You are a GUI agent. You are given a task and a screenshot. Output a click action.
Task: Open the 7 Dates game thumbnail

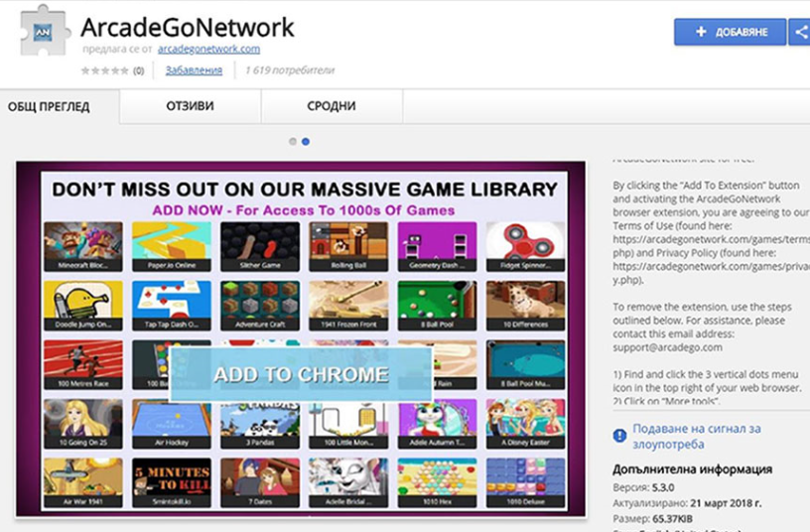pyautogui.click(x=260, y=482)
